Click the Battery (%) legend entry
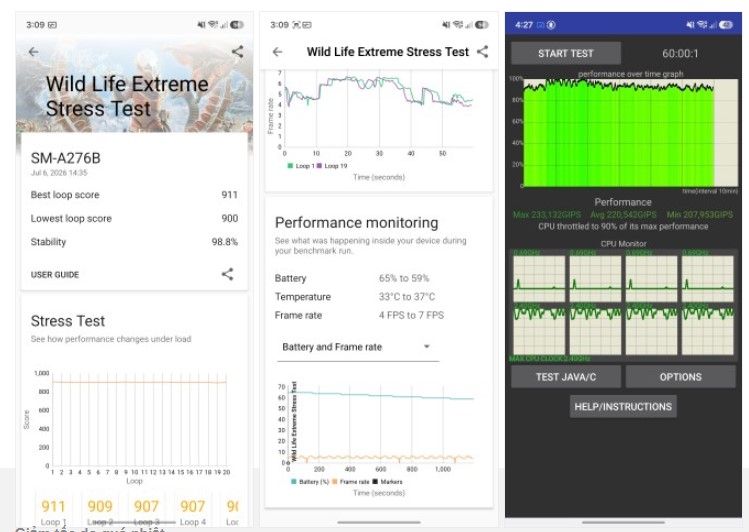This screenshot has width=749, height=532. pyautogui.click(x=310, y=481)
